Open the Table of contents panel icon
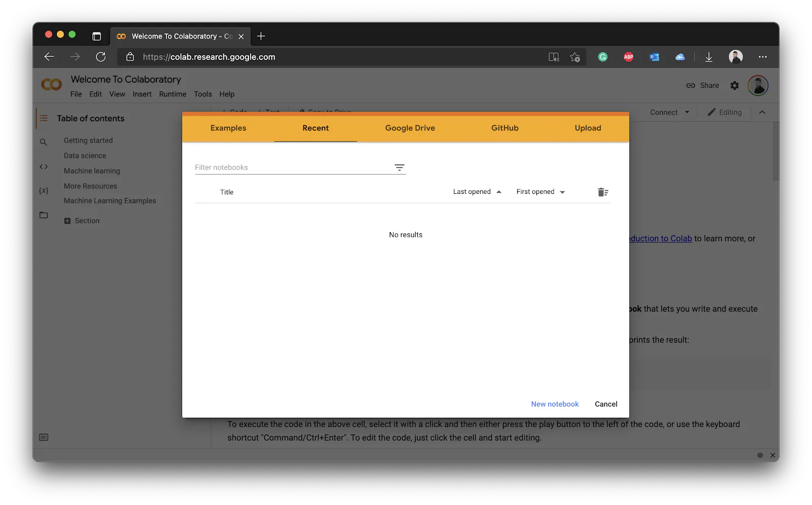 point(44,118)
